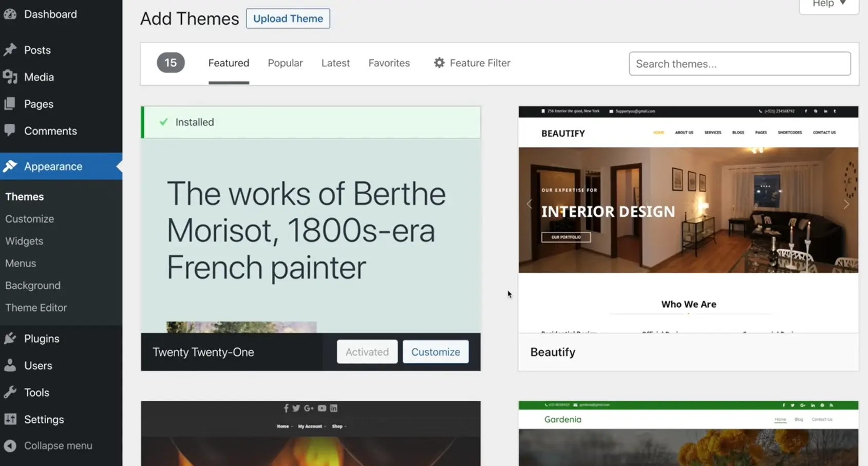Click the Plugins plug icon
The image size is (868, 466).
tap(10, 339)
